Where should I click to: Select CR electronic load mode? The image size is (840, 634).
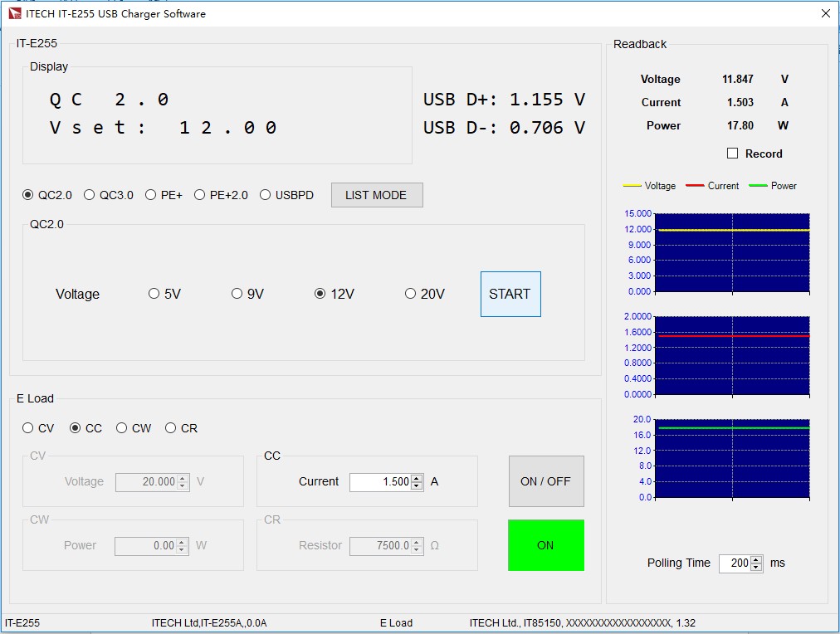tap(171, 428)
